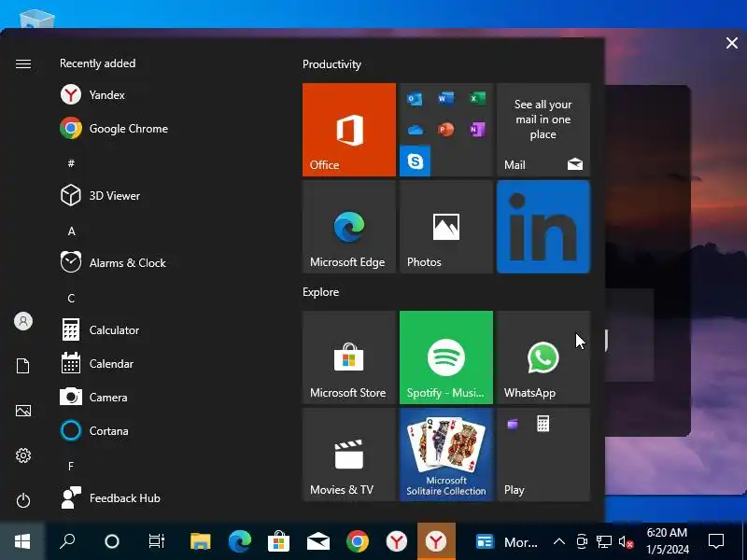Open Word in the Office apps tile
The width and height of the screenshot is (747, 560).
[446, 99]
